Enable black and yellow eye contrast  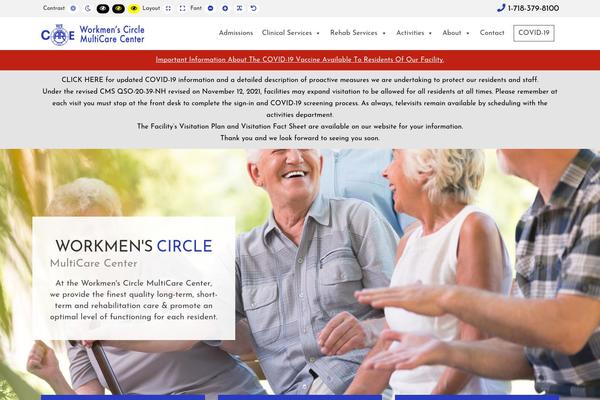coord(118,8)
